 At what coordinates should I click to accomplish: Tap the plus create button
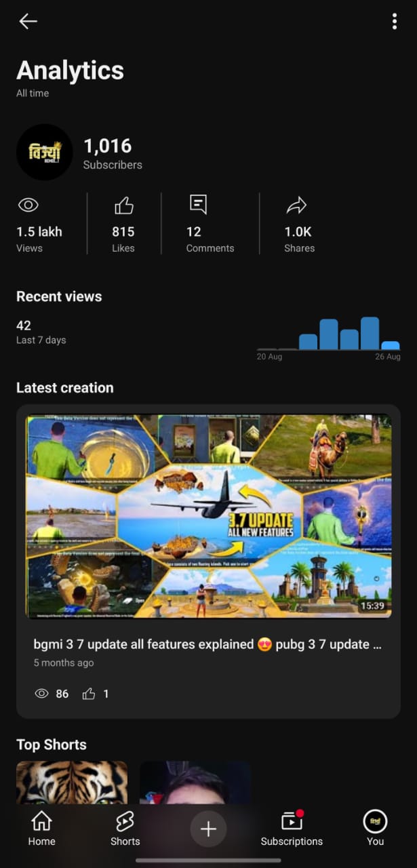[x=208, y=829]
